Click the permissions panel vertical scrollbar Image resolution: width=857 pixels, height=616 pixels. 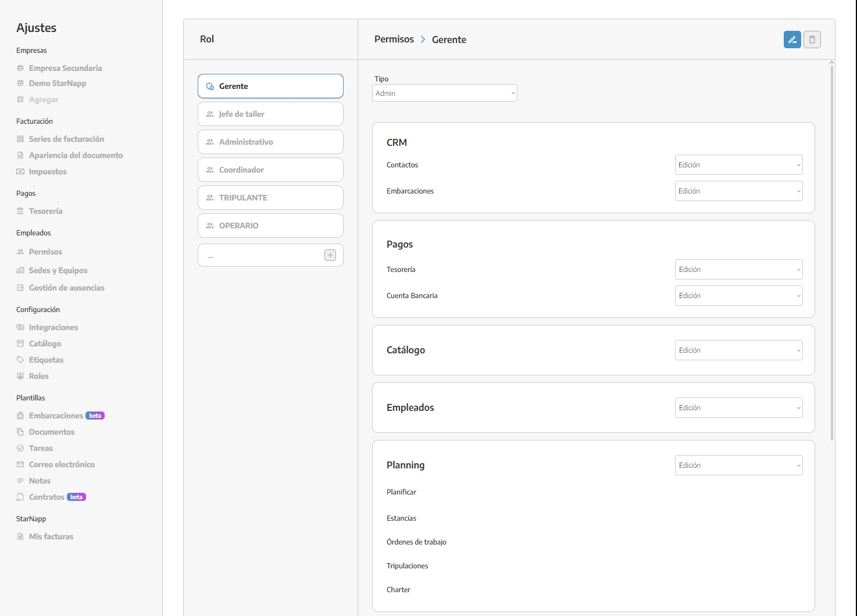[x=832, y=253]
